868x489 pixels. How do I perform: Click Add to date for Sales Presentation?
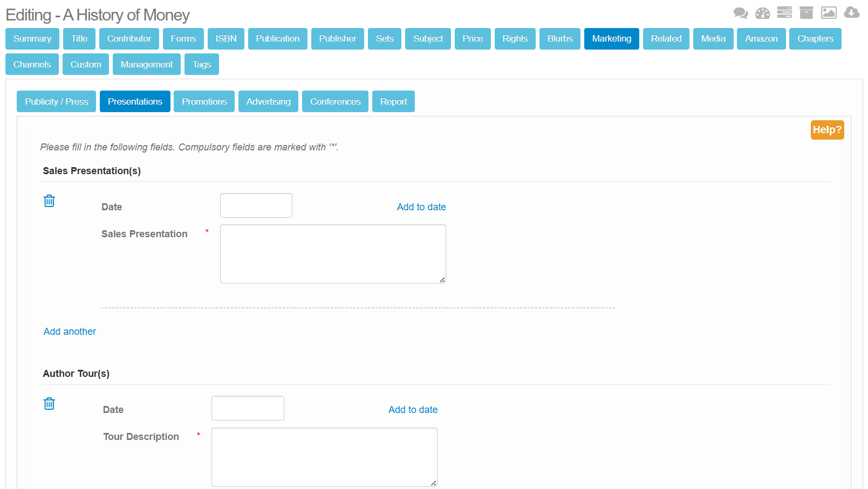tap(421, 207)
